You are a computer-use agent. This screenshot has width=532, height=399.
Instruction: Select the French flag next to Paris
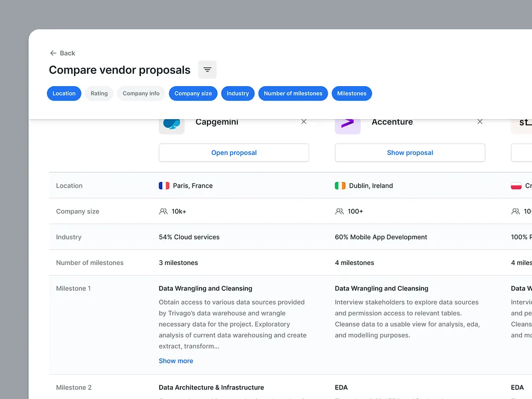click(x=163, y=185)
